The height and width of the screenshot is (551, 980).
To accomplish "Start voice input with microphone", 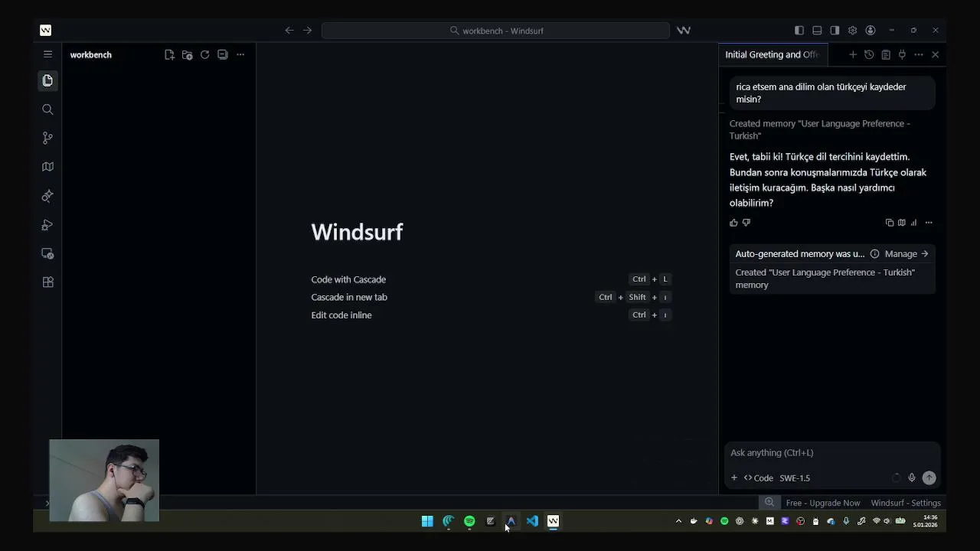I will click(x=911, y=478).
